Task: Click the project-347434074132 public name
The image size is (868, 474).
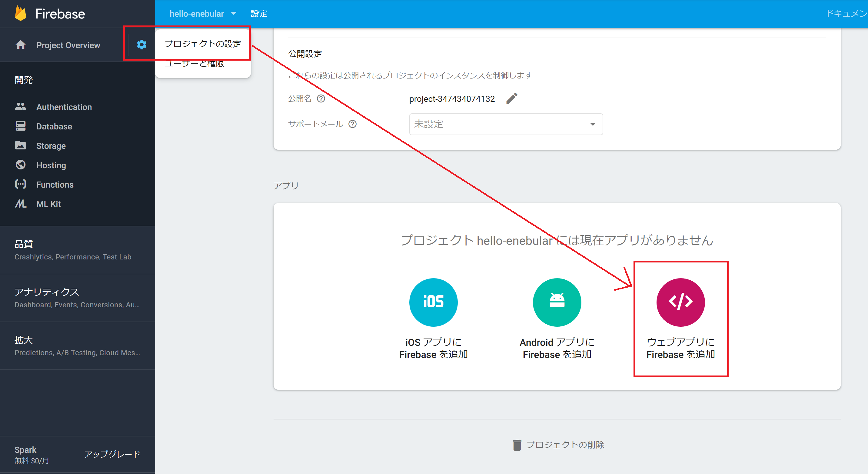Action: click(452, 99)
